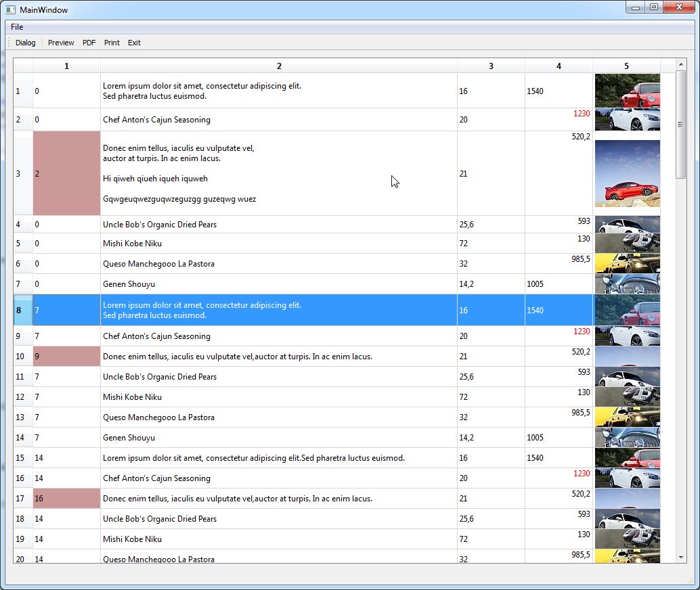Click value 985,5 in row 6
Screen dimensions: 700x590
click(x=581, y=259)
